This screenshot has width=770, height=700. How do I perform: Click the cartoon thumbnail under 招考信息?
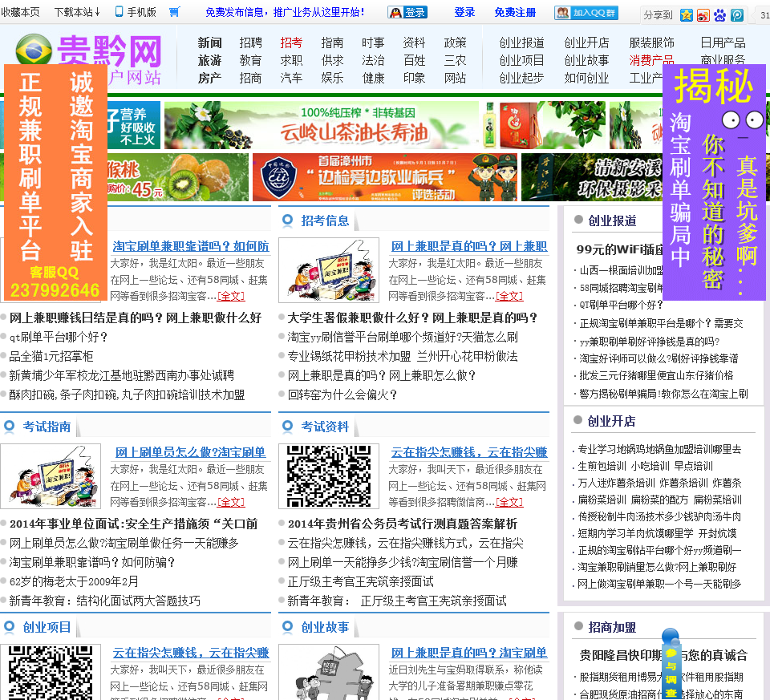coord(329,270)
